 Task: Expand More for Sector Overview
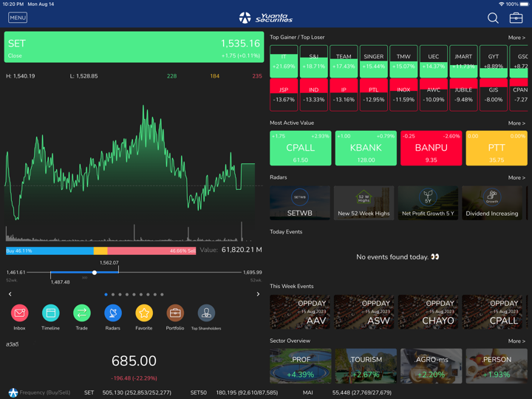pyautogui.click(x=516, y=341)
